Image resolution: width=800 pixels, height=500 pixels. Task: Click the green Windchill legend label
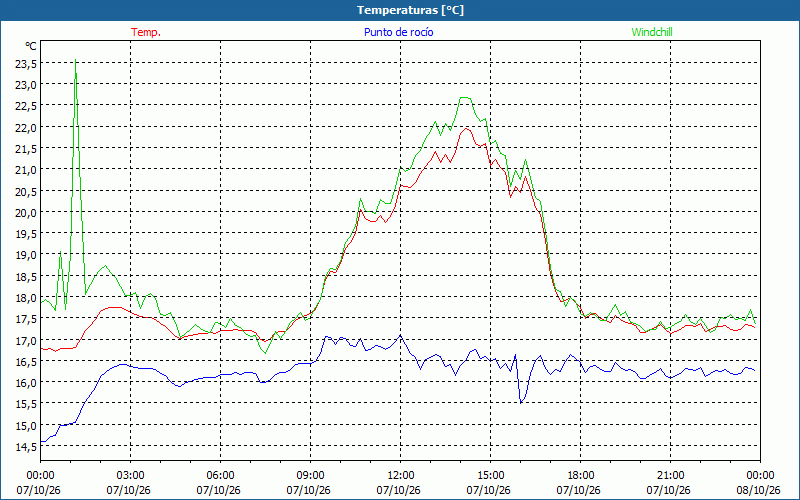(652, 32)
